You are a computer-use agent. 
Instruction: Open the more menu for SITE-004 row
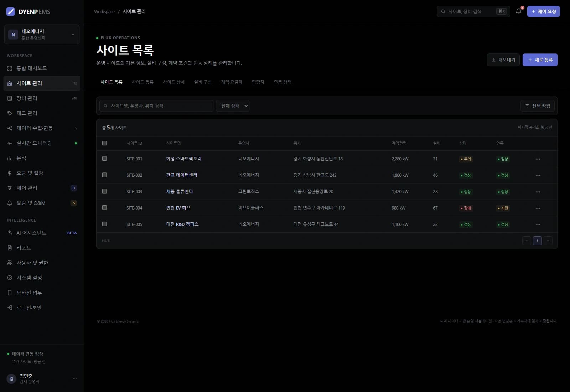[x=538, y=208]
